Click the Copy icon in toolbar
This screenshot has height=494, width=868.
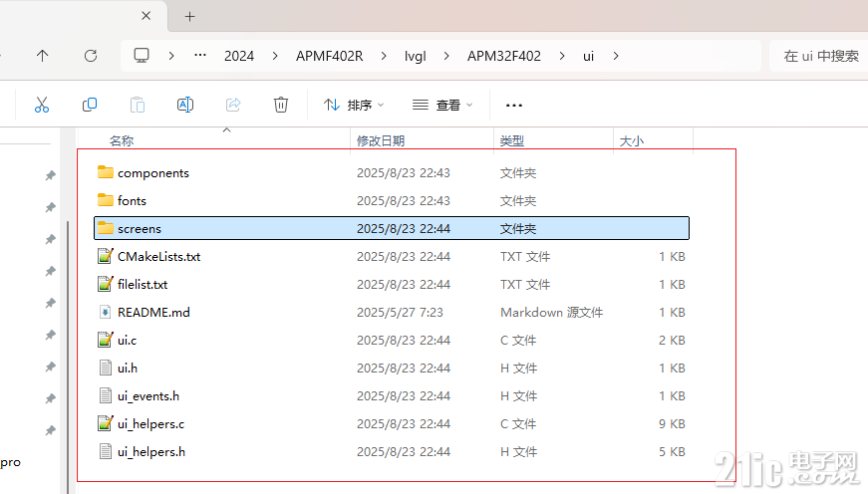coord(90,105)
